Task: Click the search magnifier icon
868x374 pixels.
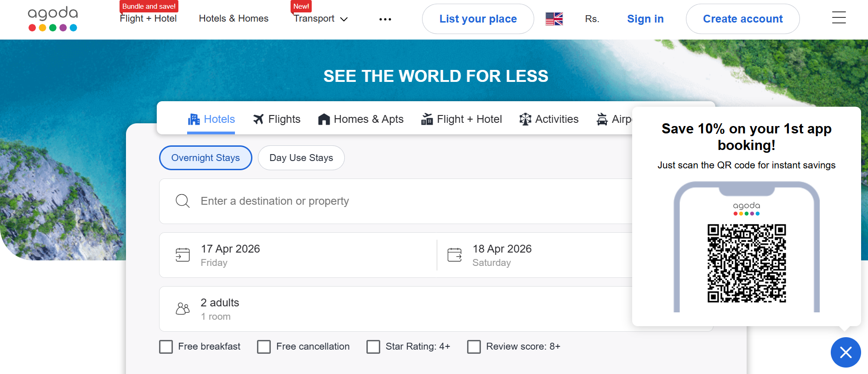Action: 183,201
